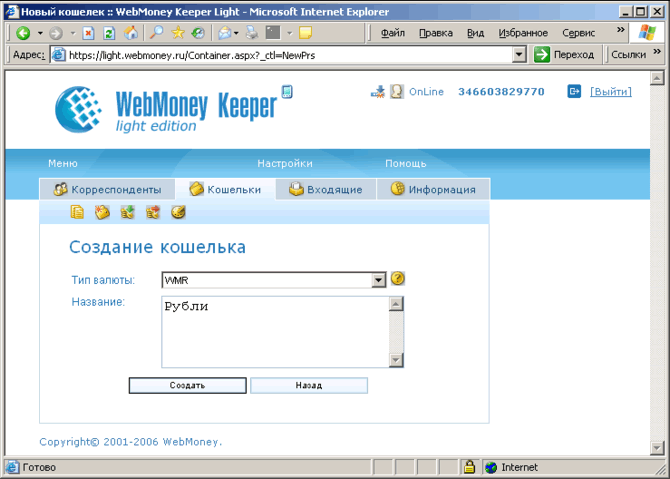Click the Название textarea scroll up arrow
670x479 pixels.
(x=396, y=304)
